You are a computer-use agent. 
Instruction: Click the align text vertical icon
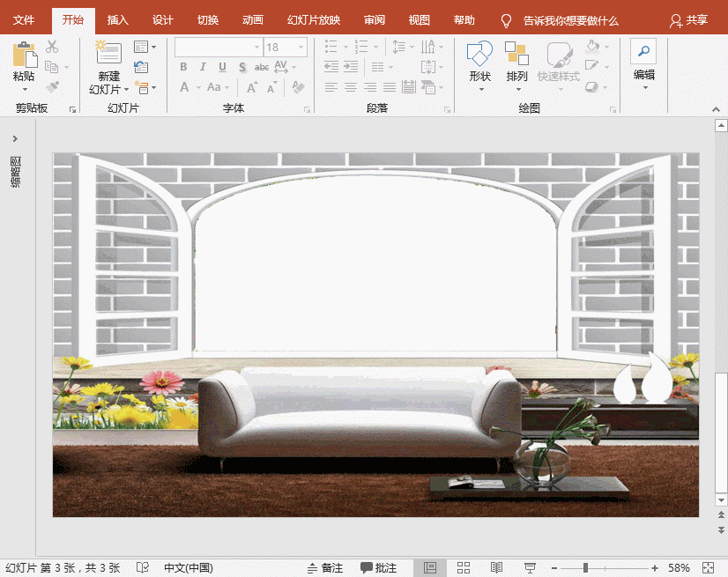(428, 67)
